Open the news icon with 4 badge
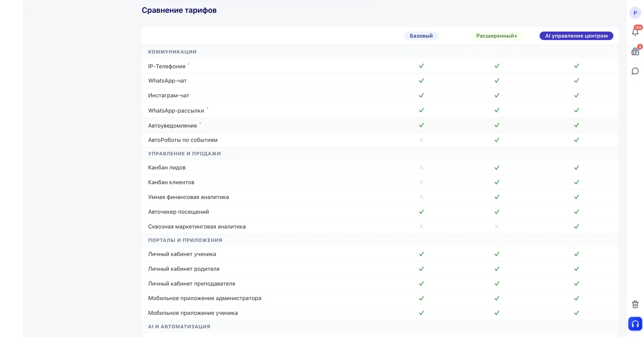 click(635, 51)
